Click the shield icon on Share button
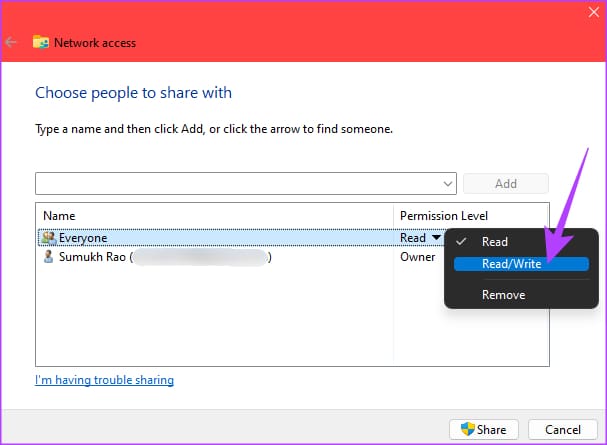The width and height of the screenshot is (607, 445). click(x=468, y=429)
